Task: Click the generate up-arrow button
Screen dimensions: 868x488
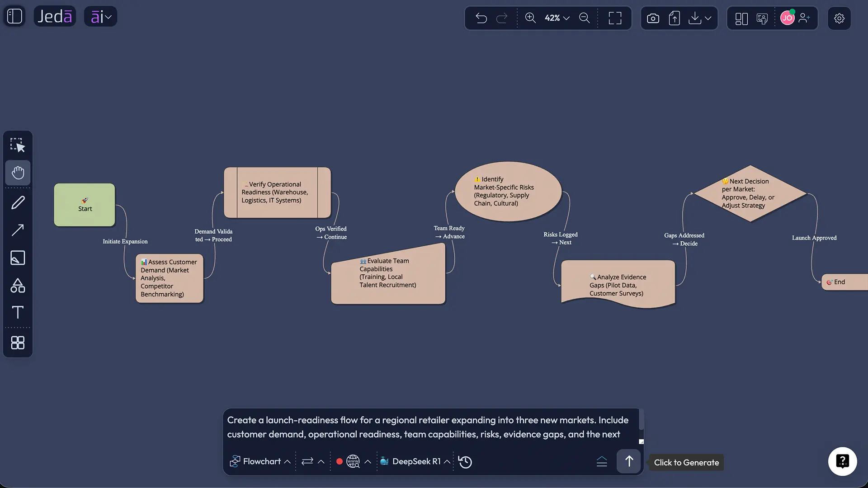Action: coord(628,461)
